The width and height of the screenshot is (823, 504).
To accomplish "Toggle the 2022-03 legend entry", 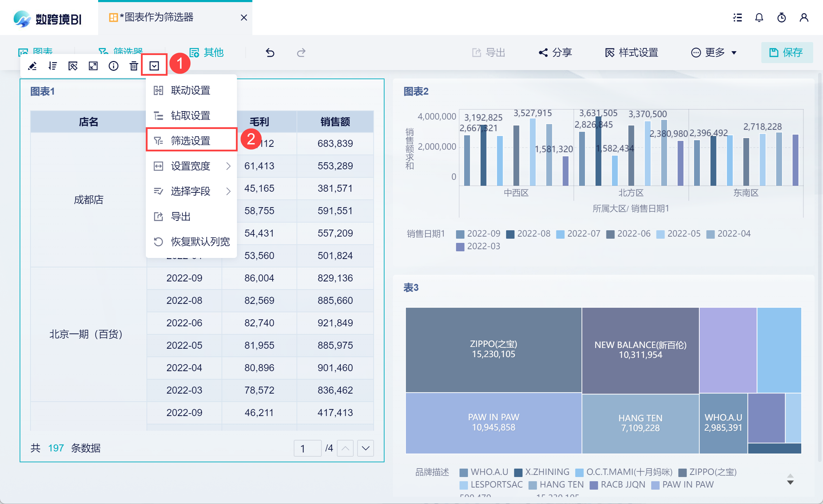I will click(478, 246).
